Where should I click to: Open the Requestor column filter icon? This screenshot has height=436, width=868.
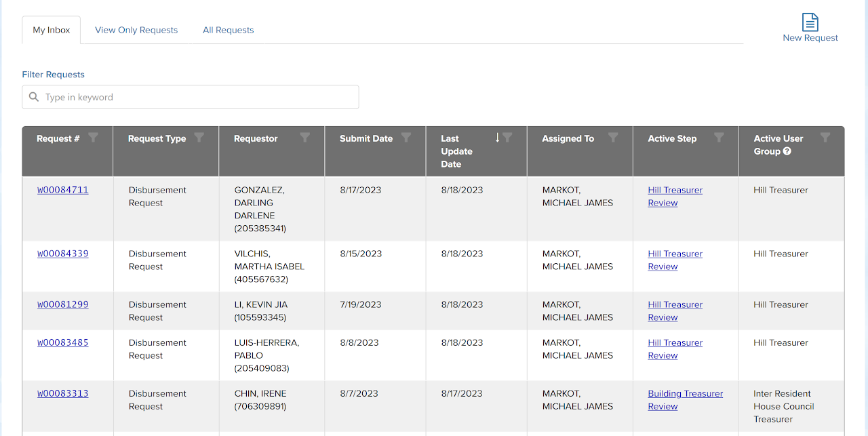305,136
